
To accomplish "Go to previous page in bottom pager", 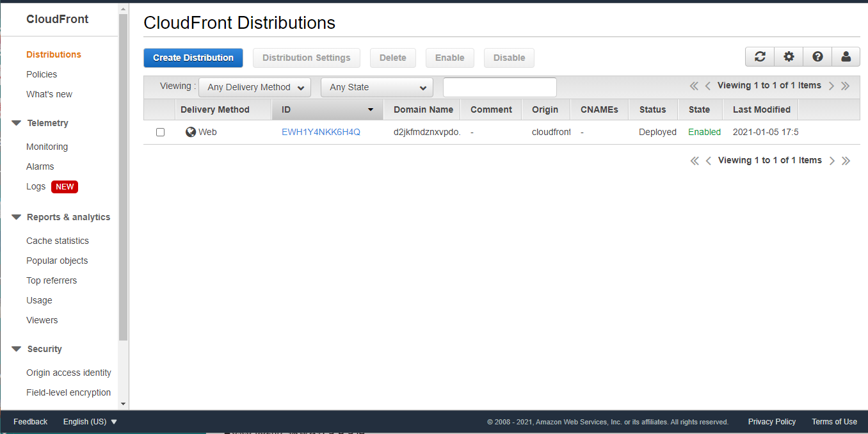I will (x=709, y=161).
